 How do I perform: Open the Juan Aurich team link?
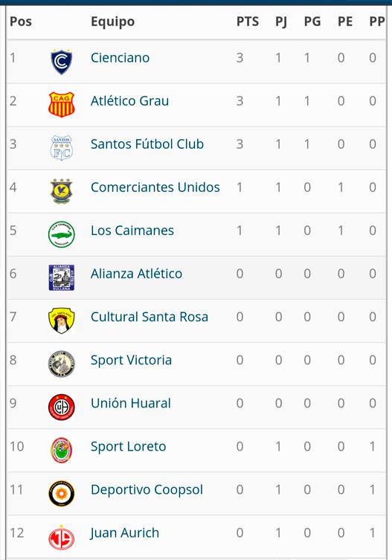124,533
